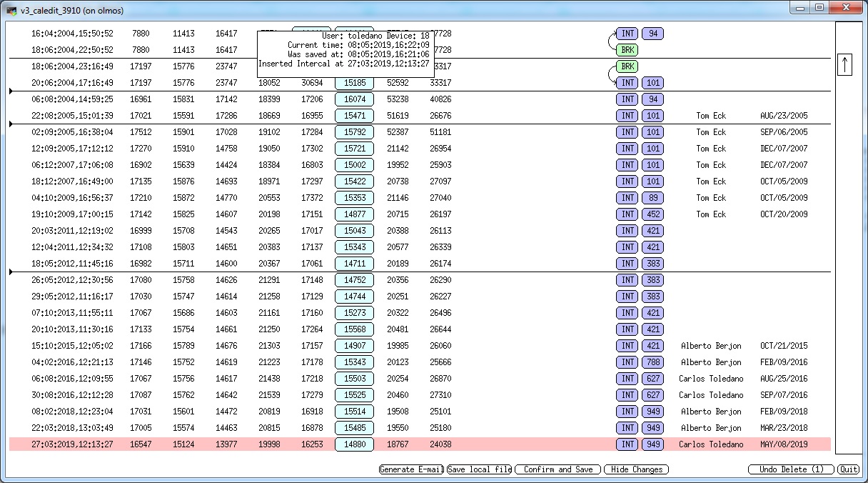Screen dimensions: 868x483
Task: Click INT tag in 20:06:2004 row
Action: pos(627,83)
